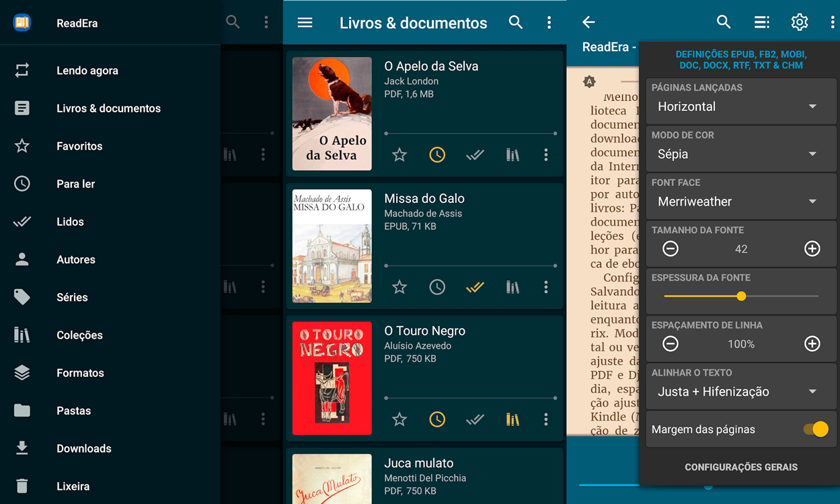Open the collections icon for Missa do Galo
The image size is (840, 504).
[x=512, y=288]
